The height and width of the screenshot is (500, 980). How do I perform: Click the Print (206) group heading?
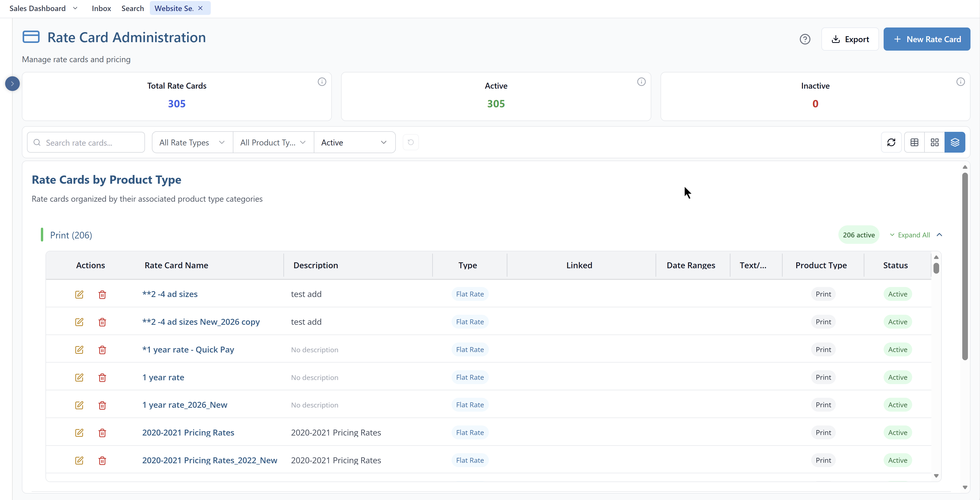click(71, 235)
